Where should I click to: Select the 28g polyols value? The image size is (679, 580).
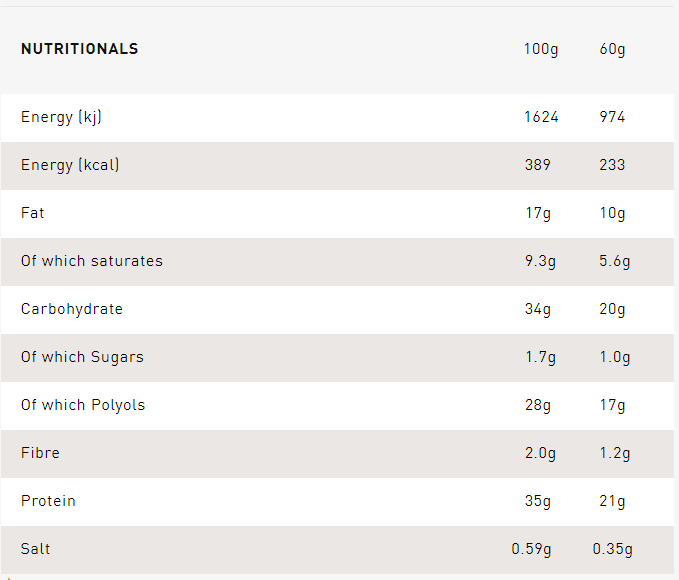[537, 405]
